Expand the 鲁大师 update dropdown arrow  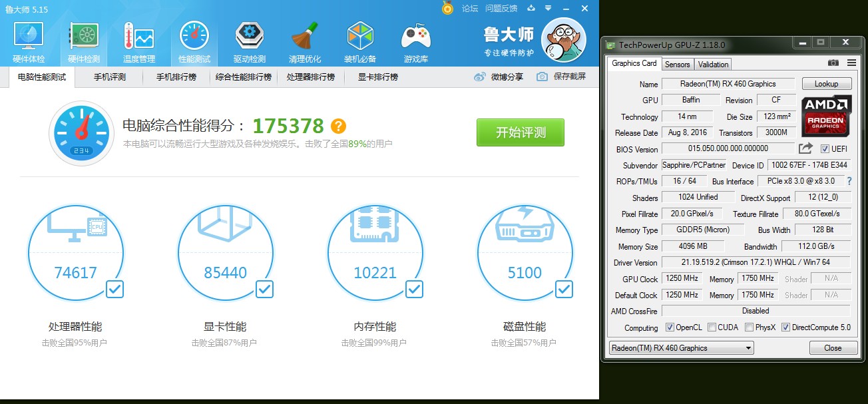click(x=548, y=9)
